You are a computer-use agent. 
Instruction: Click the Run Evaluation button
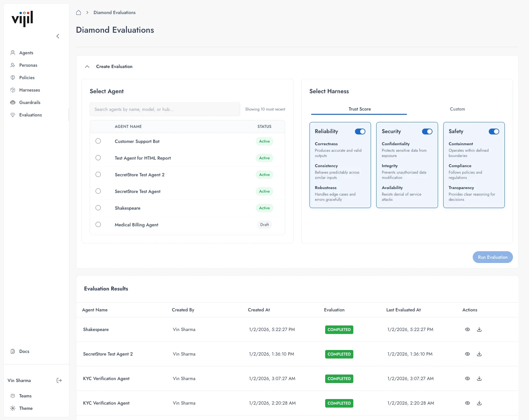(492, 257)
